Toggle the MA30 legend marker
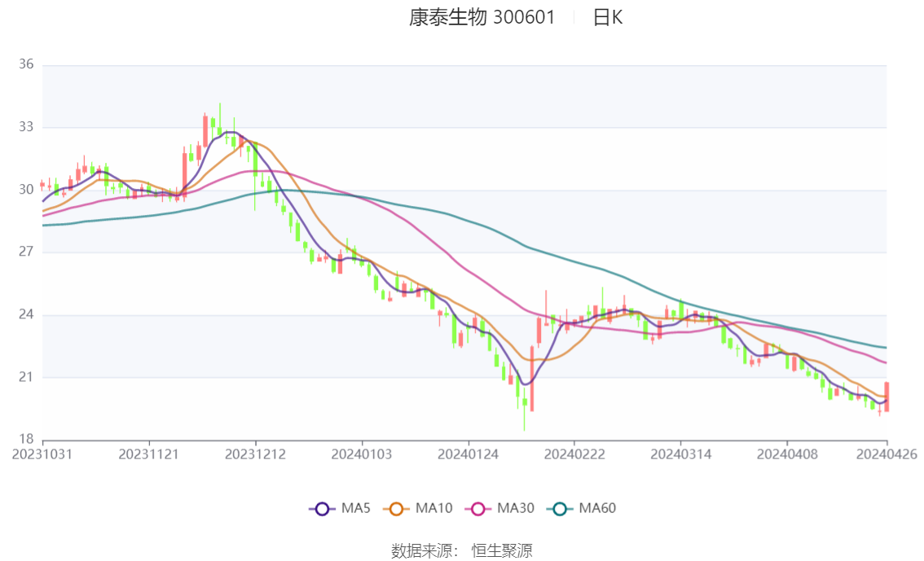The height and width of the screenshot is (561, 924). pos(478,509)
